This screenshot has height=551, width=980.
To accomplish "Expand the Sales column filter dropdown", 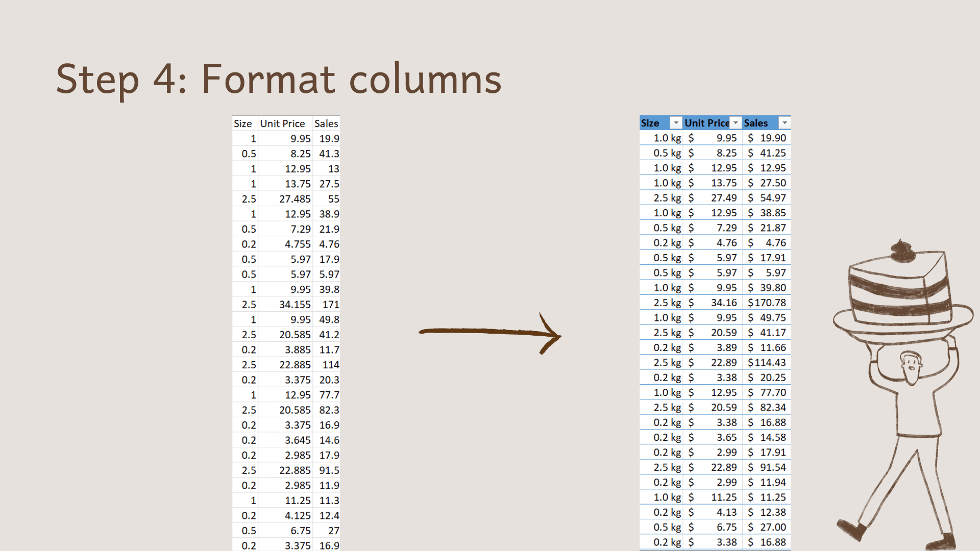I will coord(785,123).
